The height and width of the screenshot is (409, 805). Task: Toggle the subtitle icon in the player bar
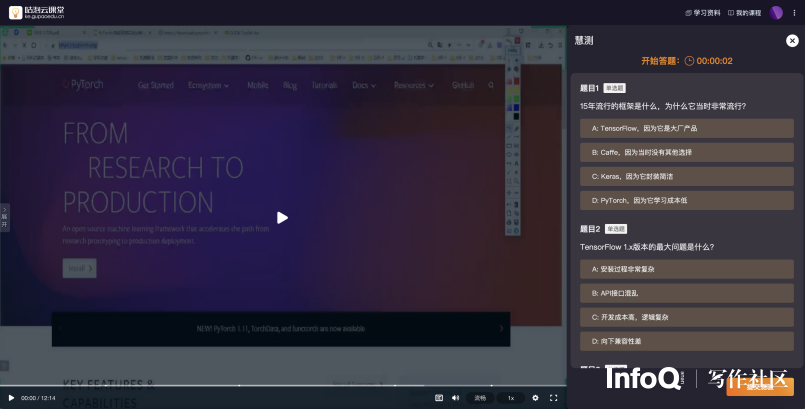pos(439,398)
